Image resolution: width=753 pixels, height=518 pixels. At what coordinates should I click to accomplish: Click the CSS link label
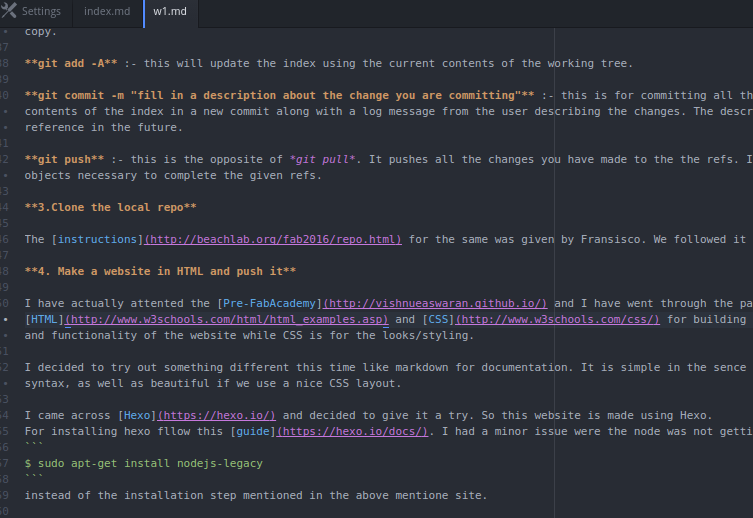click(438, 319)
